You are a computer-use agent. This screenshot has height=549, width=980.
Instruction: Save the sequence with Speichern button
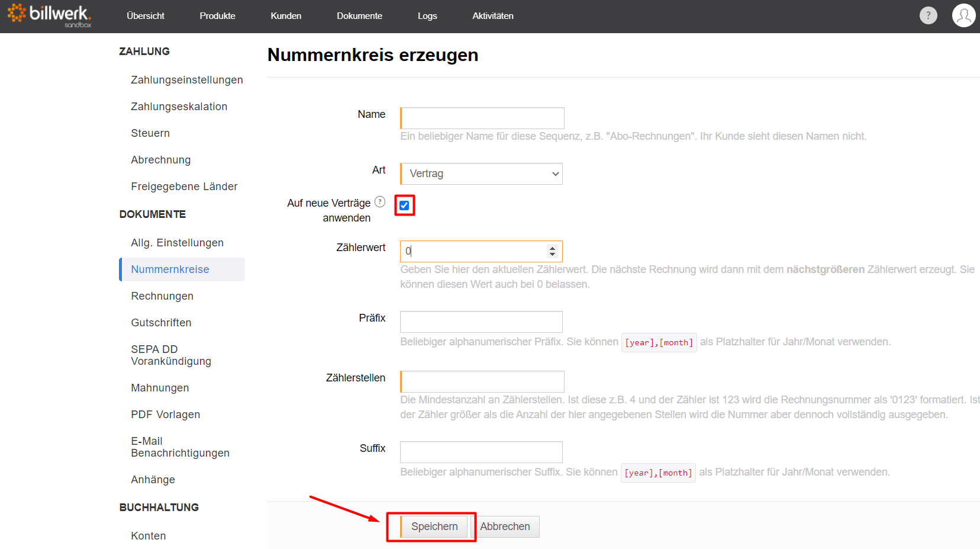pos(434,526)
